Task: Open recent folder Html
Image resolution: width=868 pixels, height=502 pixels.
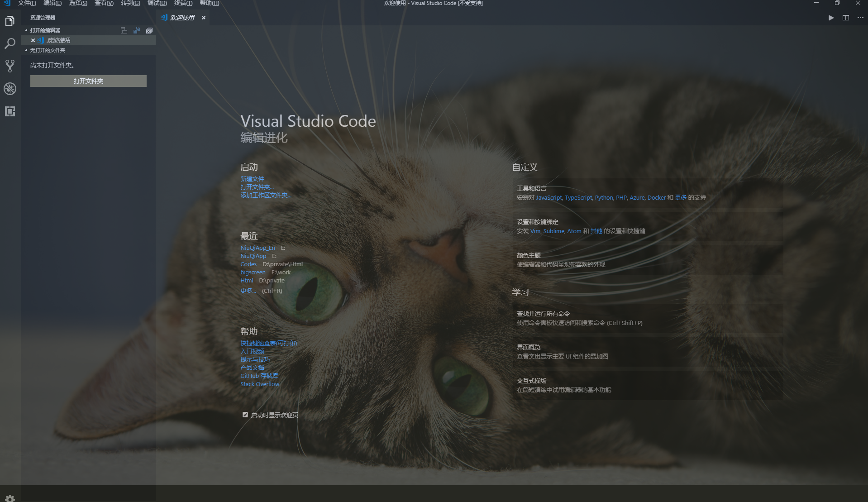Action: 247,280
